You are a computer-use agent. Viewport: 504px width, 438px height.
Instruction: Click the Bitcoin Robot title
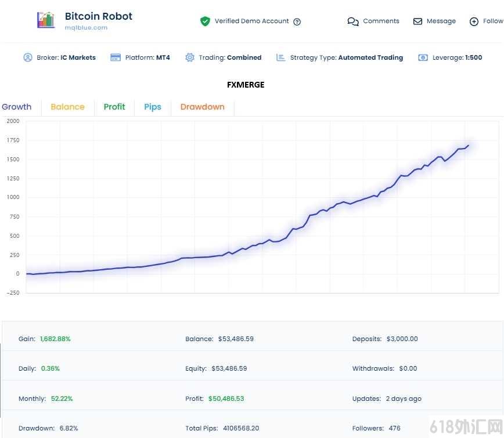pyautogui.click(x=99, y=16)
